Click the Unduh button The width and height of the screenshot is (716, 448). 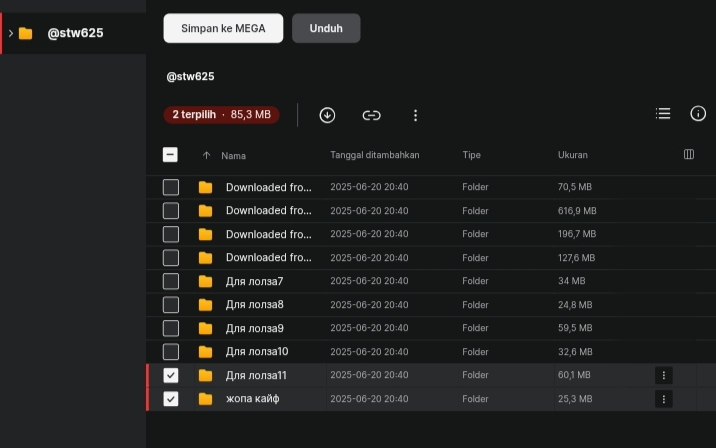[326, 28]
